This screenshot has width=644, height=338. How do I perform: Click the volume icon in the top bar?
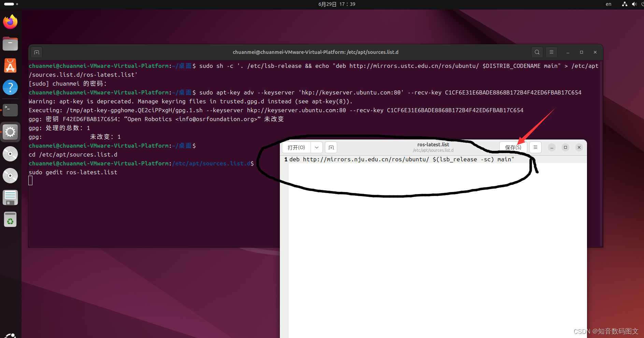pos(634,4)
